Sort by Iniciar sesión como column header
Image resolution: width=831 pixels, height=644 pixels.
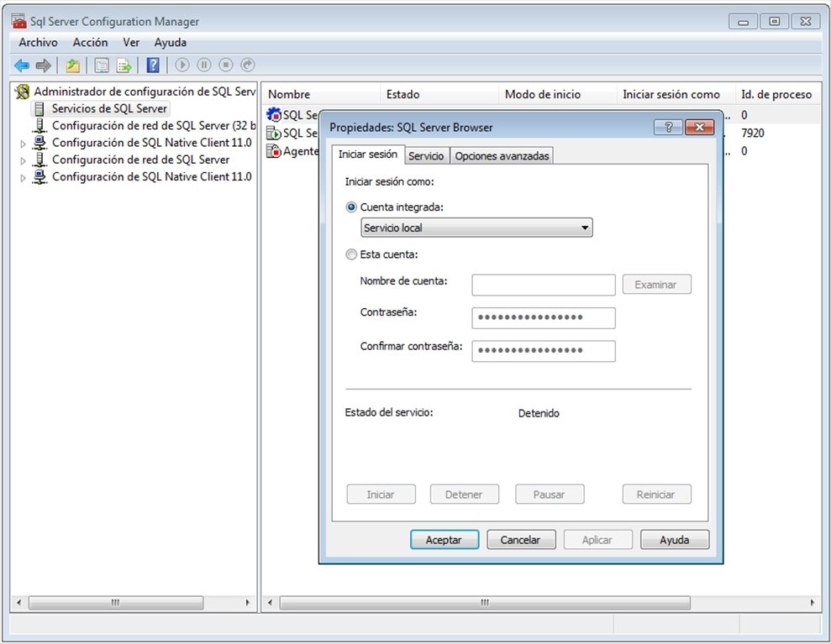[676, 94]
